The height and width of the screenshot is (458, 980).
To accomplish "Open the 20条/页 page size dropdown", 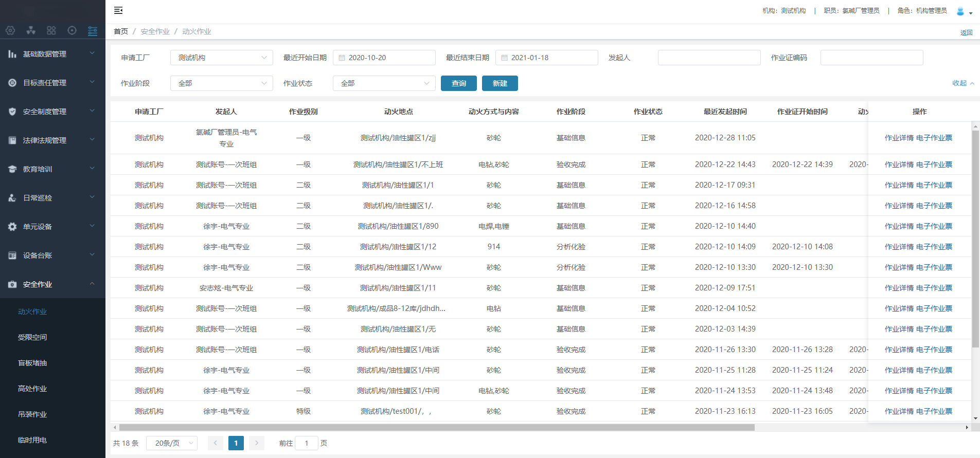I will [171, 443].
